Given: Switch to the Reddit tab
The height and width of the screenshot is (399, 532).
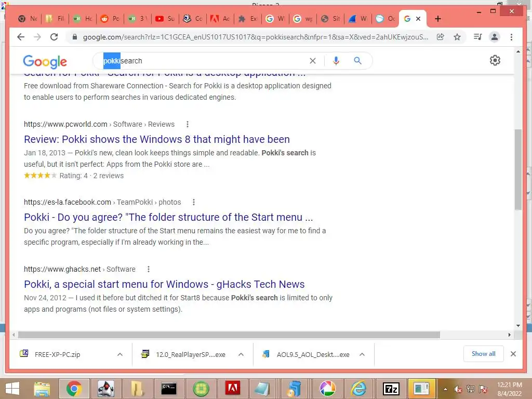Looking at the screenshot, I should (110, 19).
